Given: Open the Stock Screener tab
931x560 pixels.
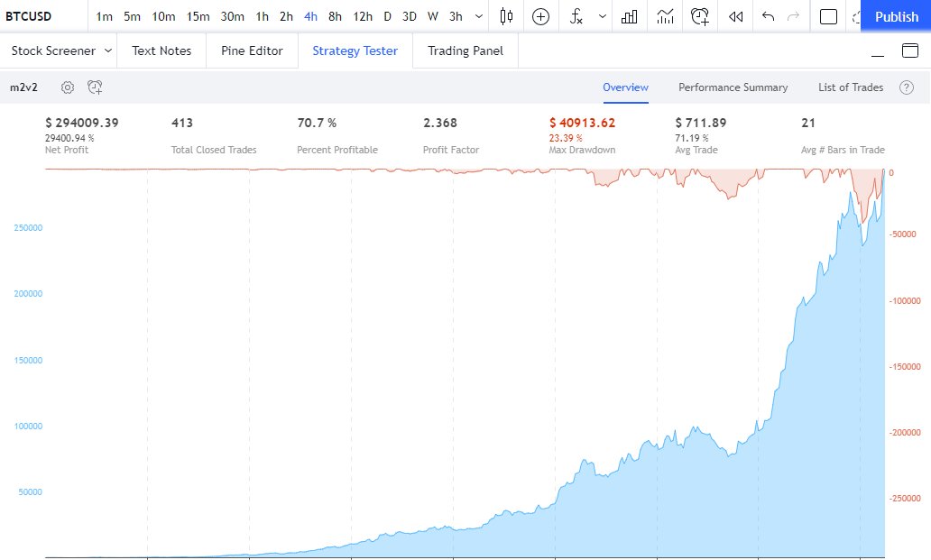Looking at the screenshot, I should (53, 51).
